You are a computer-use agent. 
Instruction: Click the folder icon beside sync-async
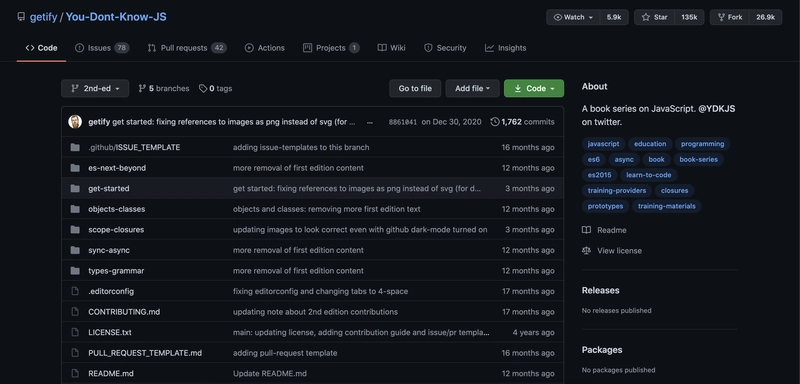[75, 250]
